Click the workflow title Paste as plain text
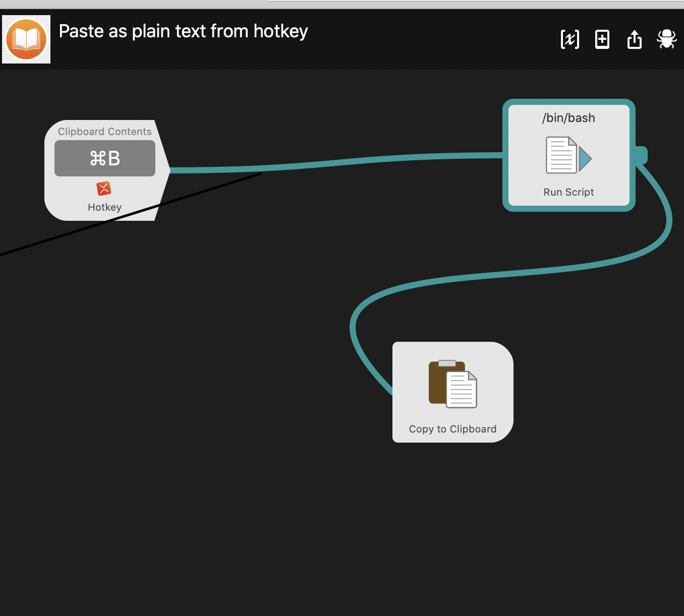 [x=183, y=31]
